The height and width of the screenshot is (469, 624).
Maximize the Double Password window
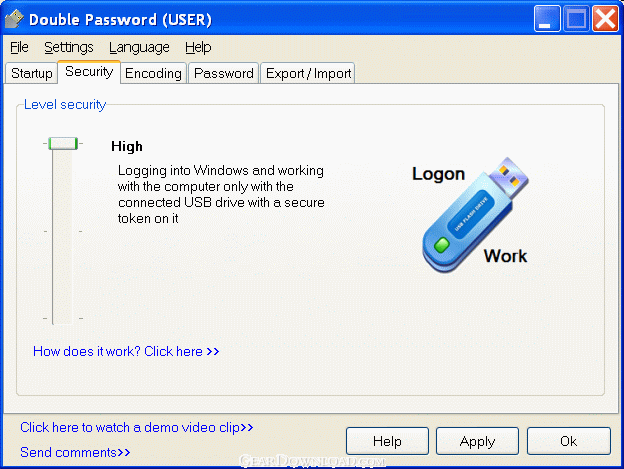576,18
